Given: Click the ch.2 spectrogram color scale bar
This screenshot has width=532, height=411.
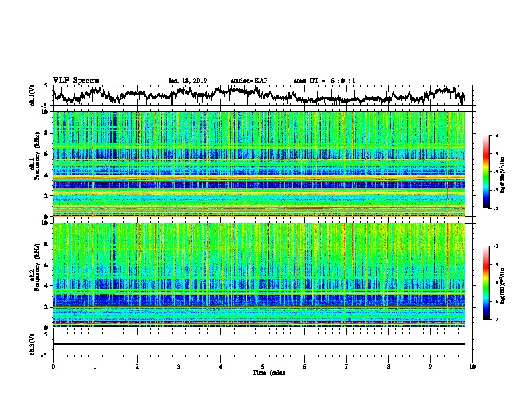Looking at the screenshot, I should point(486,283).
